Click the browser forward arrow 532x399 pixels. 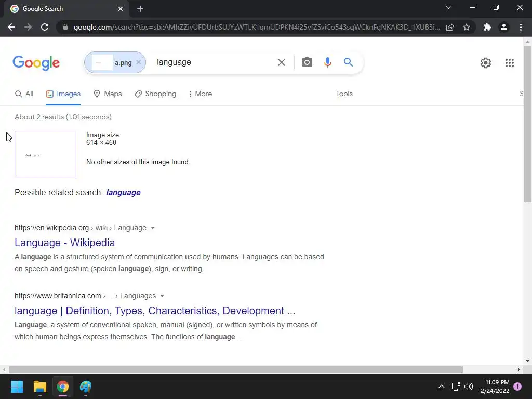click(28, 27)
